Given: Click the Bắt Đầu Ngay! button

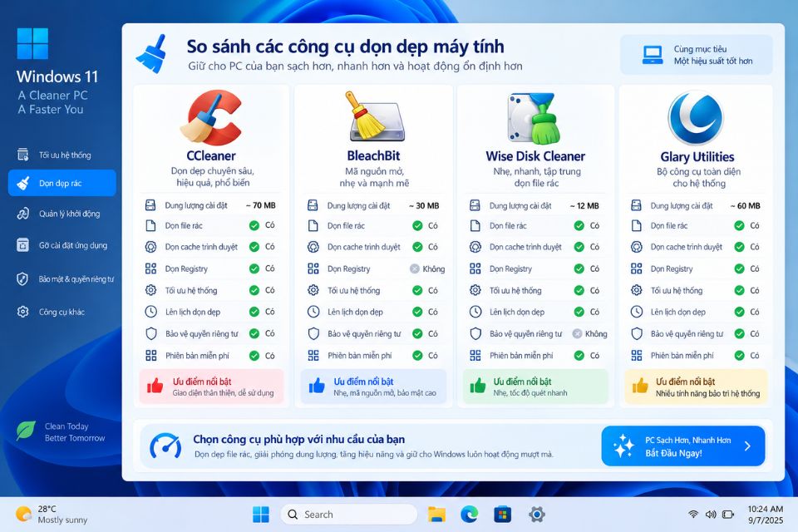Looking at the screenshot, I should click(x=683, y=446).
